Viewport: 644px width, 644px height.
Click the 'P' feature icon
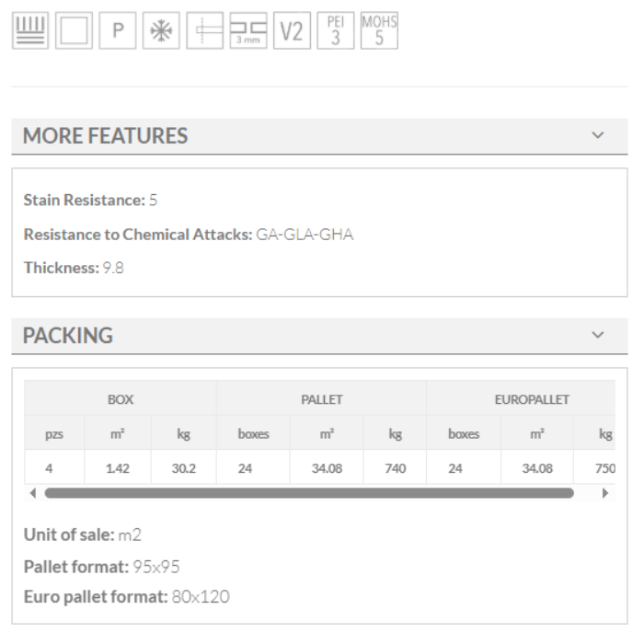coord(117,30)
